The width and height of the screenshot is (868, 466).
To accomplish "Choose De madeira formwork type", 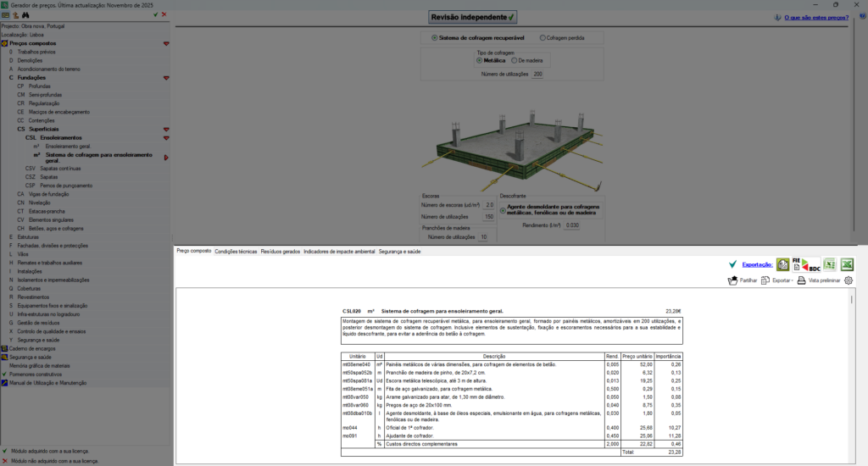I will click(x=515, y=61).
